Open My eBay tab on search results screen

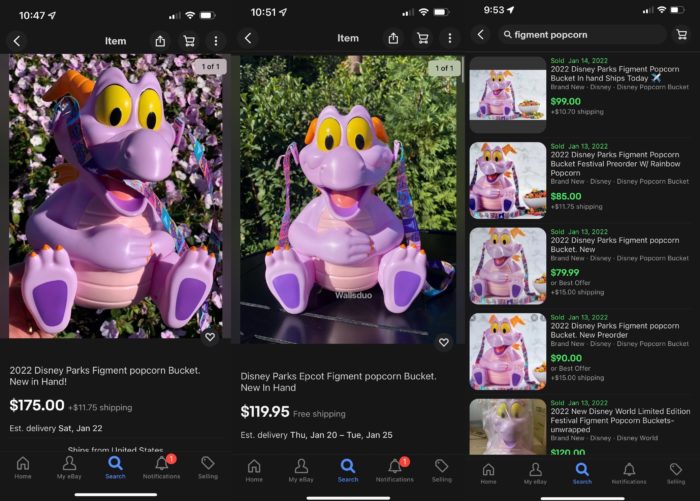(x=535, y=473)
